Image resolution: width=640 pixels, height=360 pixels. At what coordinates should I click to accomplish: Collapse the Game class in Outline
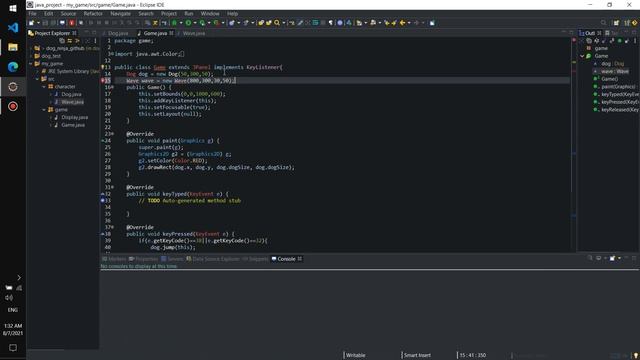tap(582, 56)
